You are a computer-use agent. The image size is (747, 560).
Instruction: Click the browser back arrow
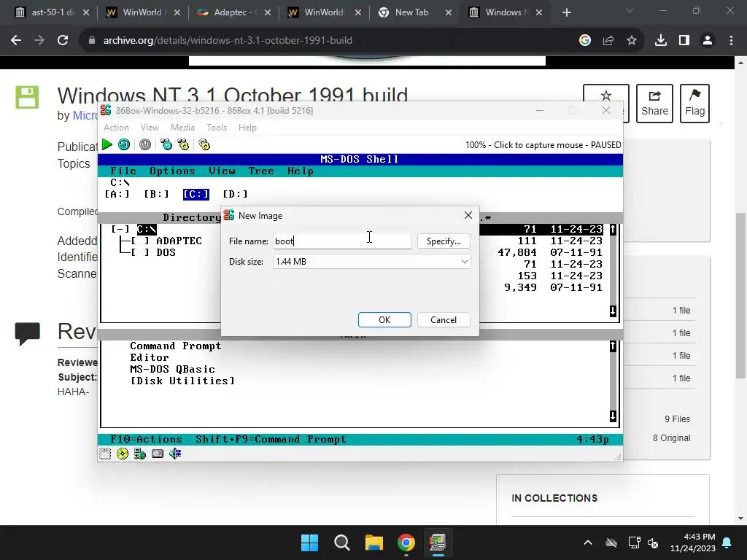16,41
